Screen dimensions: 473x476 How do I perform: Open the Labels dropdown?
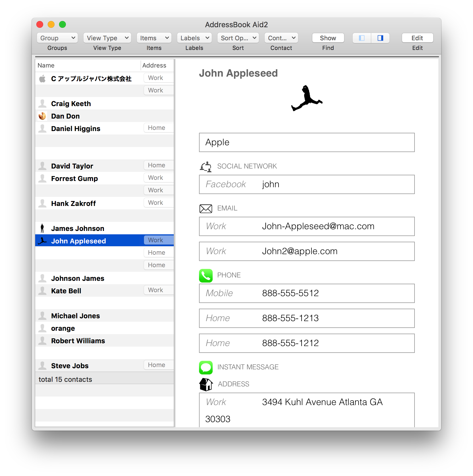point(194,38)
